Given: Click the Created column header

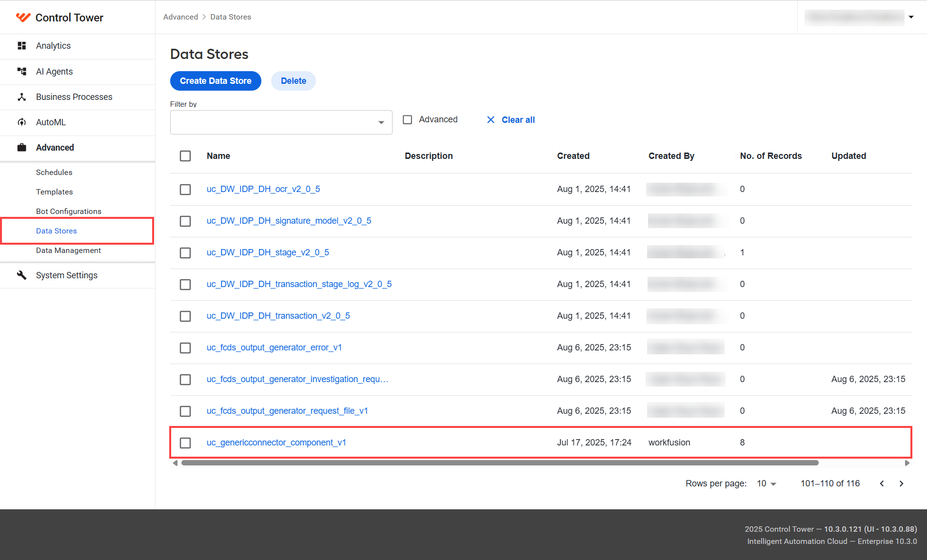Looking at the screenshot, I should pos(573,156).
